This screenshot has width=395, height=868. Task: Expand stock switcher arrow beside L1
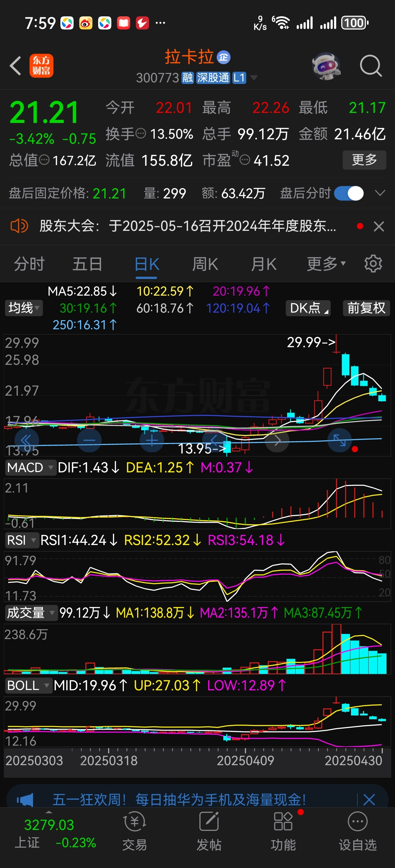tap(253, 78)
